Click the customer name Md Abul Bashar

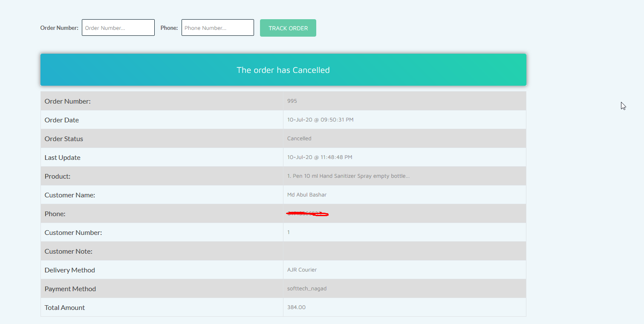pyautogui.click(x=307, y=195)
